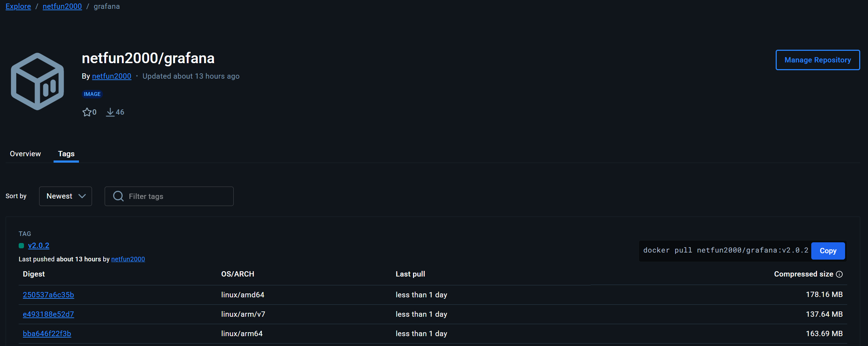
Task: Copy the docker pull command
Action: (828, 251)
